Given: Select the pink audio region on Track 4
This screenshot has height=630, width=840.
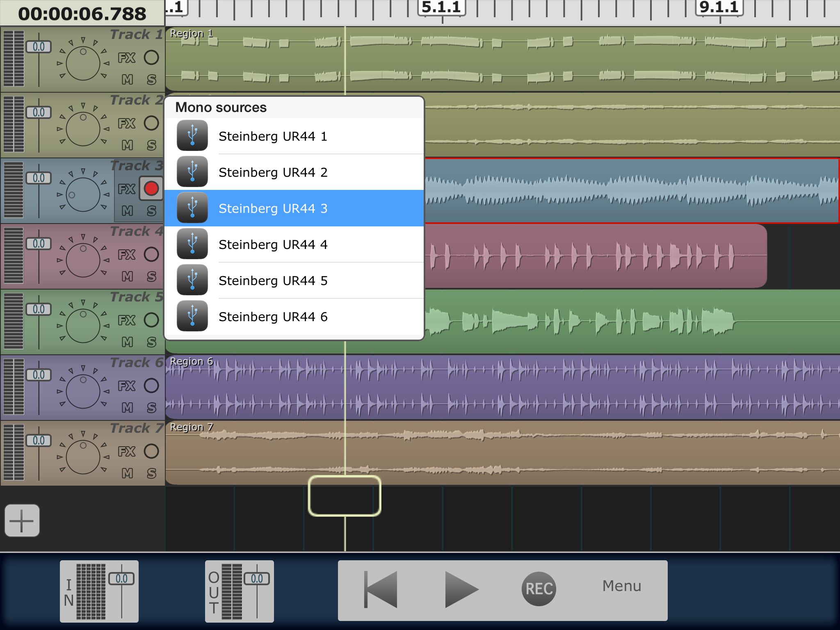Looking at the screenshot, I should point(596,256).
